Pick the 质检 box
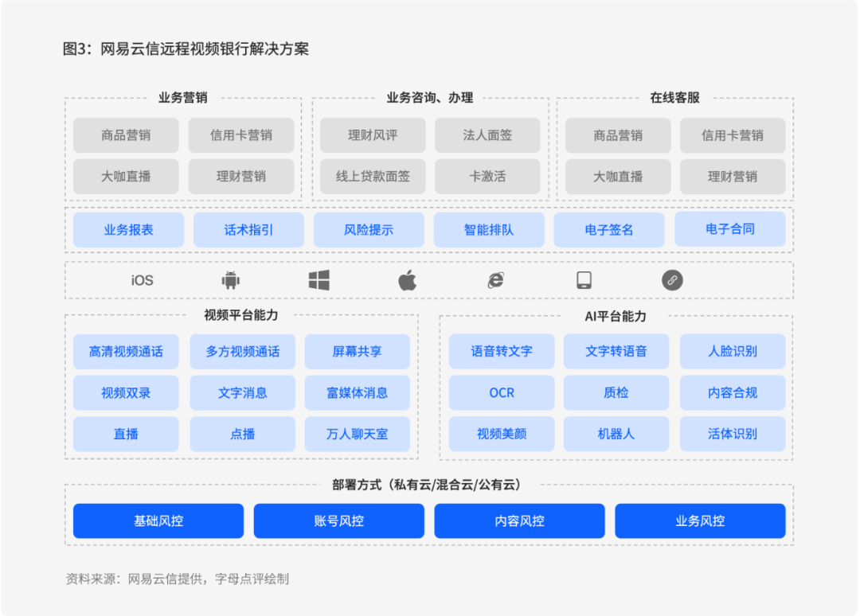 [616, 392]
